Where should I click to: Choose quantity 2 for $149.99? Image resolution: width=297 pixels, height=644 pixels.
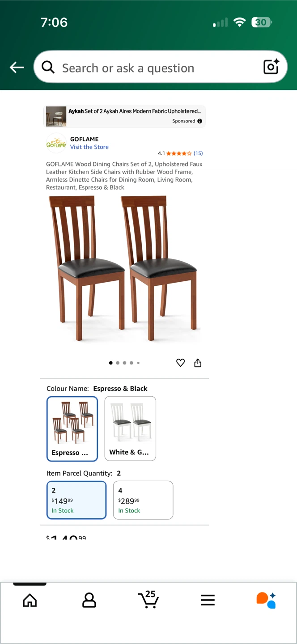[x=76, y=500]
